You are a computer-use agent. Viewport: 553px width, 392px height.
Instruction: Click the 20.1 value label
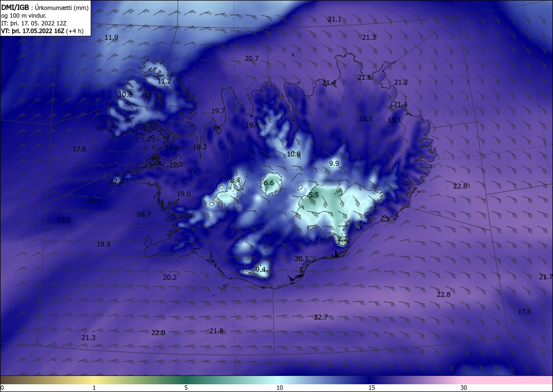point(301,259)
